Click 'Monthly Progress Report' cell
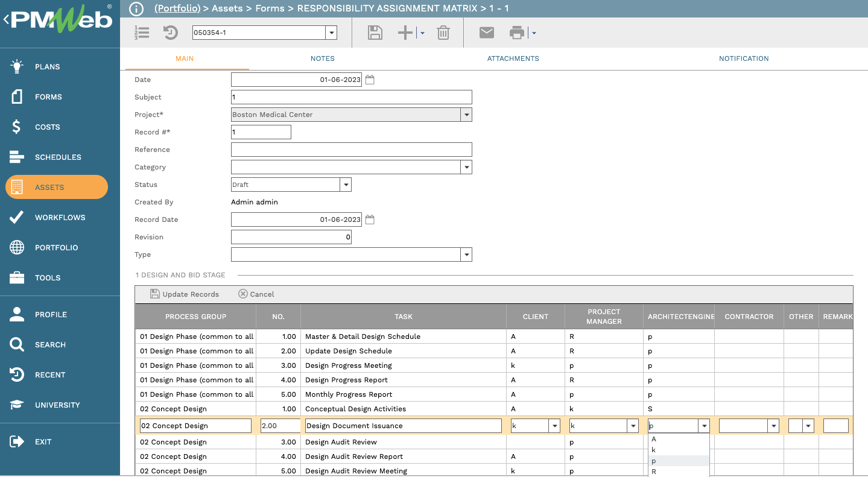Screen dimensions: 868x477 [404, 394]
